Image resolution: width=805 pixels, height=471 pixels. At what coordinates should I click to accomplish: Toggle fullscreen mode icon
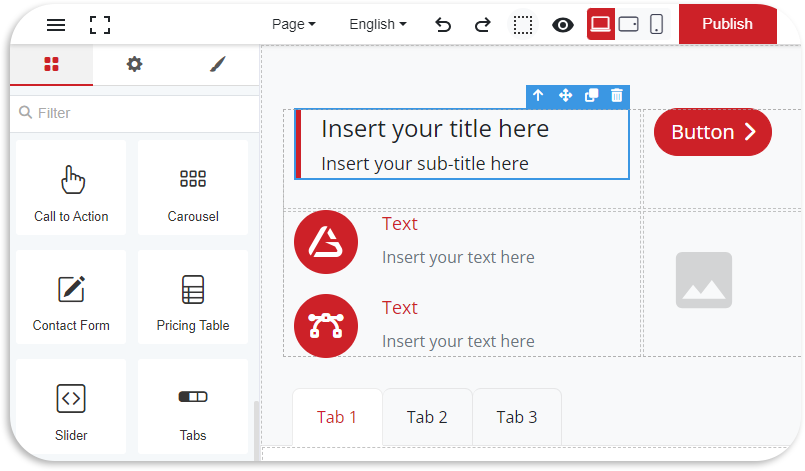click(x=99, y=25)
